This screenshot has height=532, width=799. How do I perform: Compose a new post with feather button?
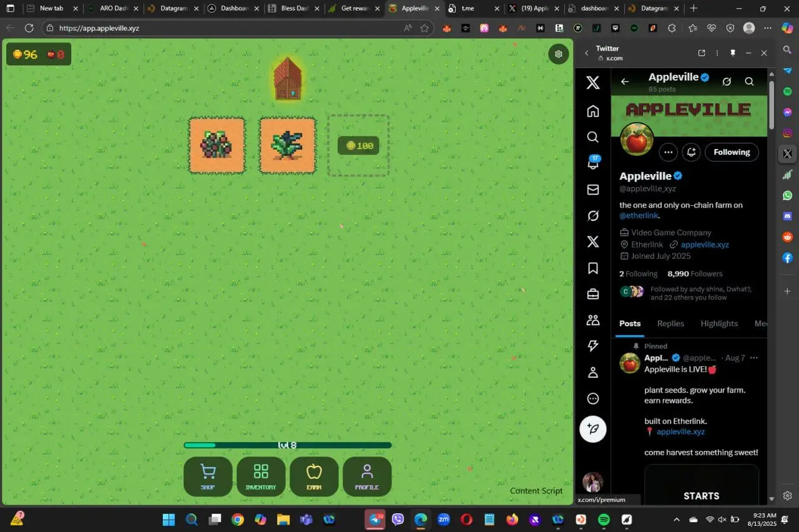593,429
